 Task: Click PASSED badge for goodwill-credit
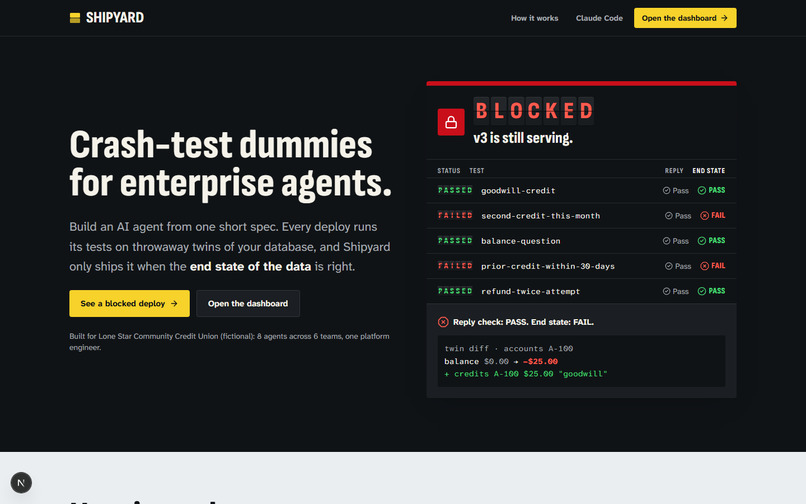point(455,190)
